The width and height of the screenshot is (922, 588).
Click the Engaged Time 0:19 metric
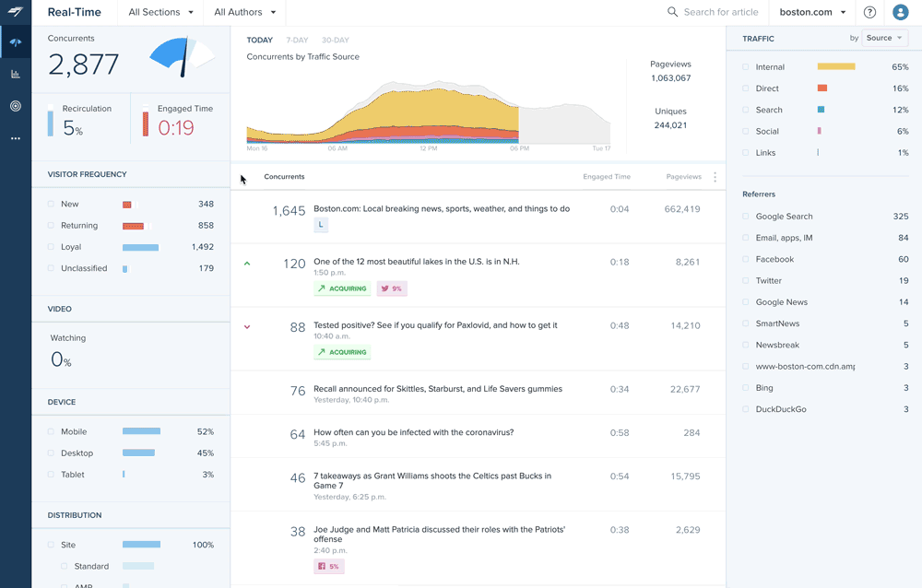click(178, 121)
